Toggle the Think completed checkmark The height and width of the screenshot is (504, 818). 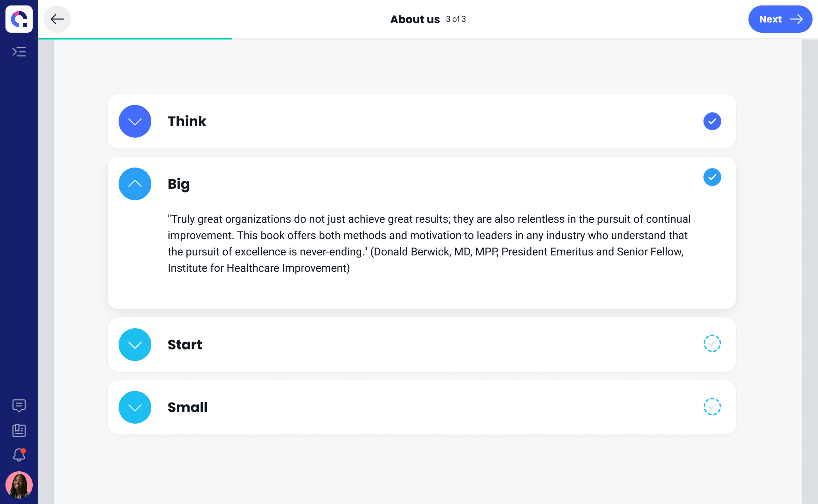point(712,121)
